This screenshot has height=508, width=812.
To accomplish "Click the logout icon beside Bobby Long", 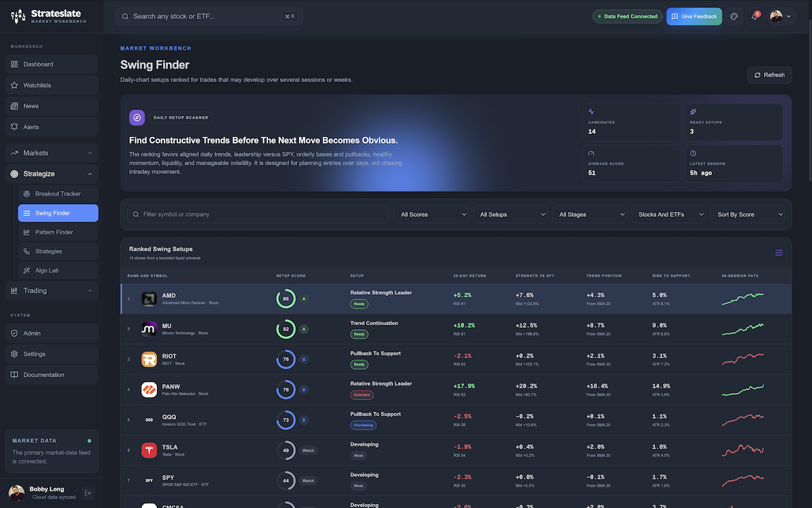I will click(87, 493).
